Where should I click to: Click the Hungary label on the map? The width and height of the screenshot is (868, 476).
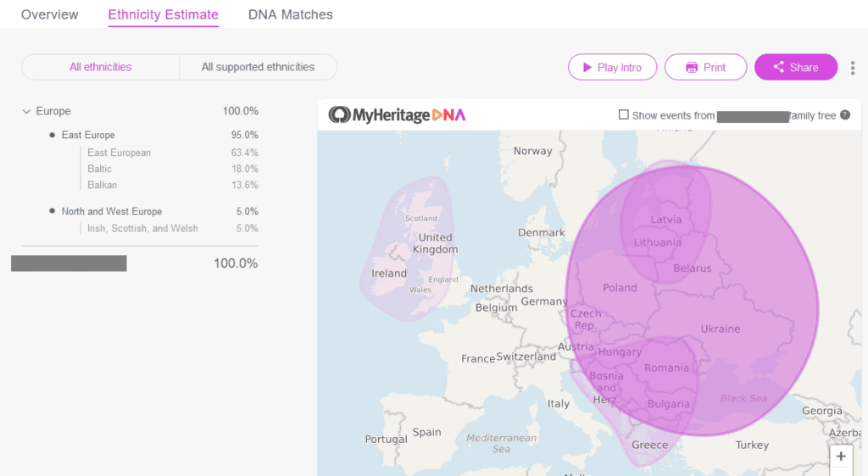tap(620, 352)
